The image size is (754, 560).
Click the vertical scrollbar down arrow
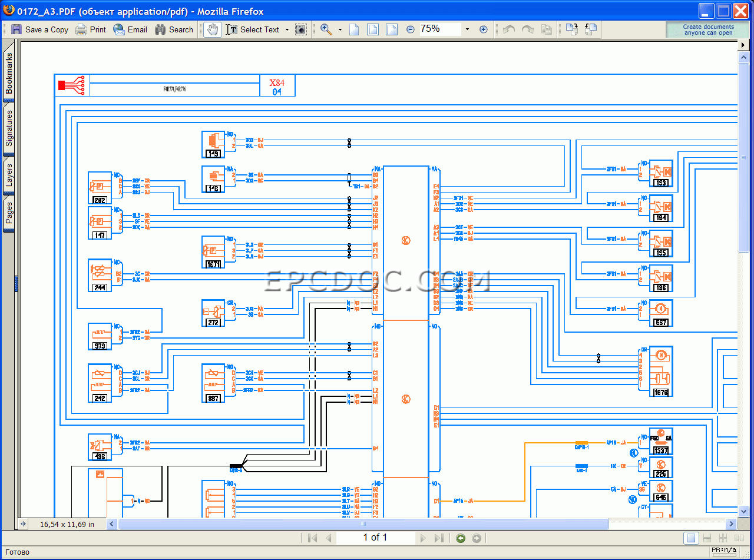click(743, 511)
